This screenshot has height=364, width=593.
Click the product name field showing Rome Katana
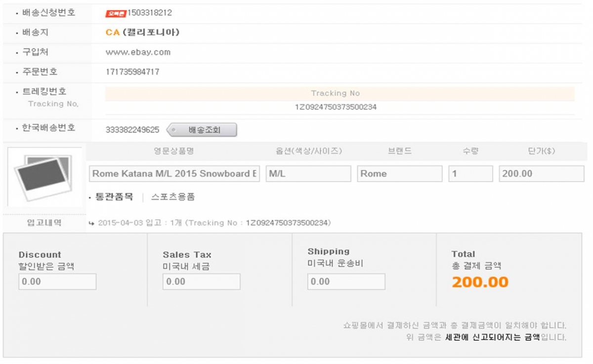pos(174,174)
